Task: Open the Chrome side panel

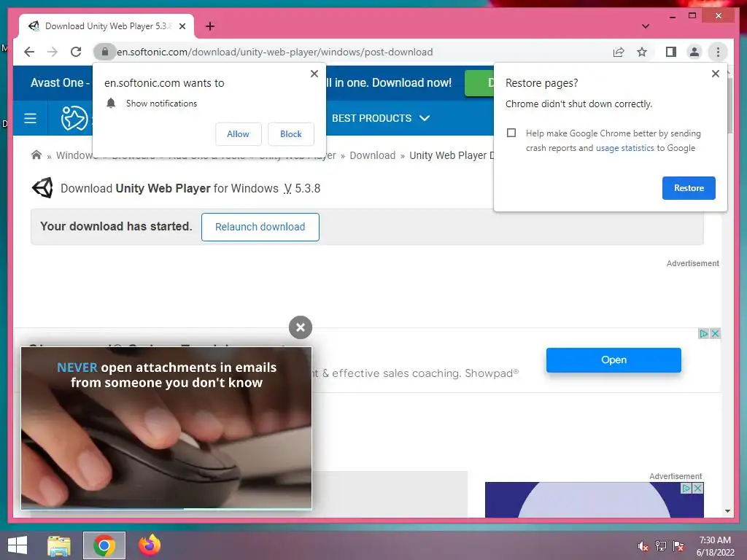Action: coord(671,52)
